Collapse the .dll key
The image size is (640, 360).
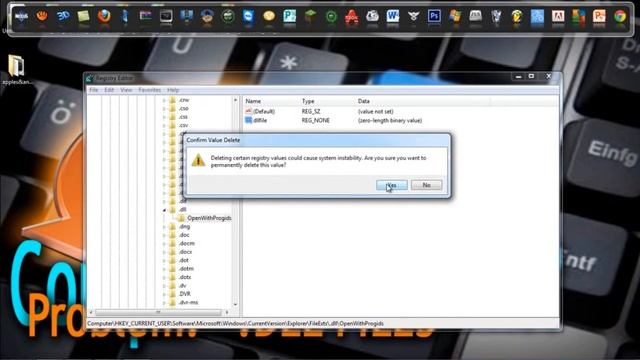164,210
